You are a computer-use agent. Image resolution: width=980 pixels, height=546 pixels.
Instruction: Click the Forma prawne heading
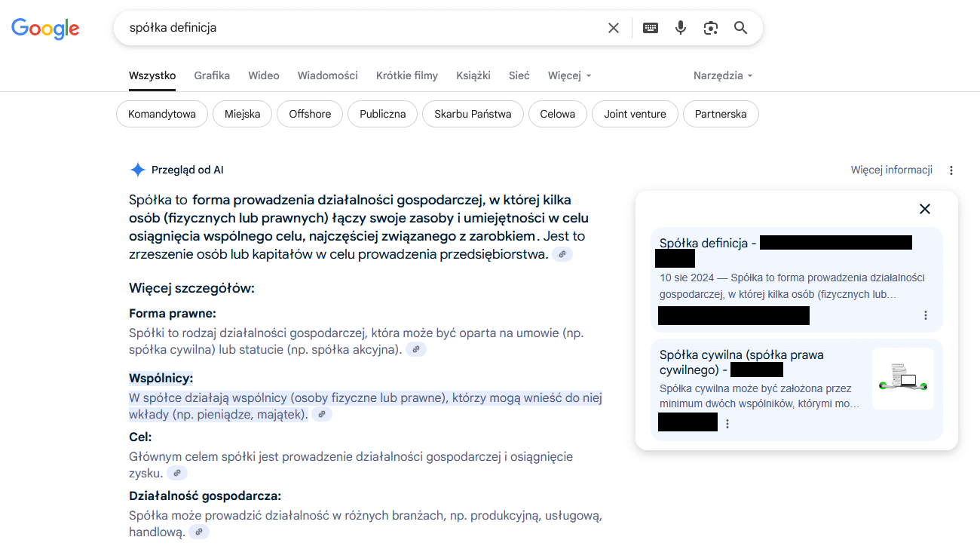click(x=173, y=313)
